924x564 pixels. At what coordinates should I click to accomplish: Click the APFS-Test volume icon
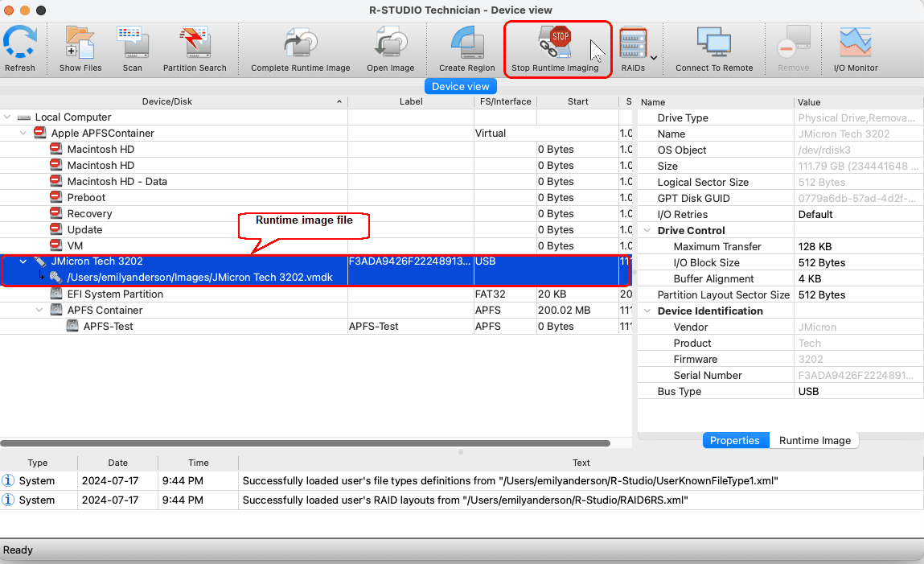[x=72, y=326]
